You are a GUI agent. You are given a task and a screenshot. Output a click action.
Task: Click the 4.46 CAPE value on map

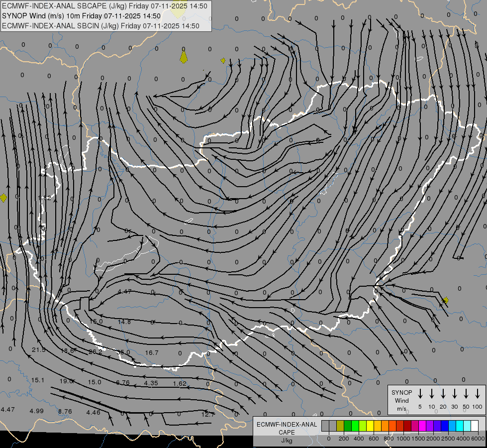point(93,412)
